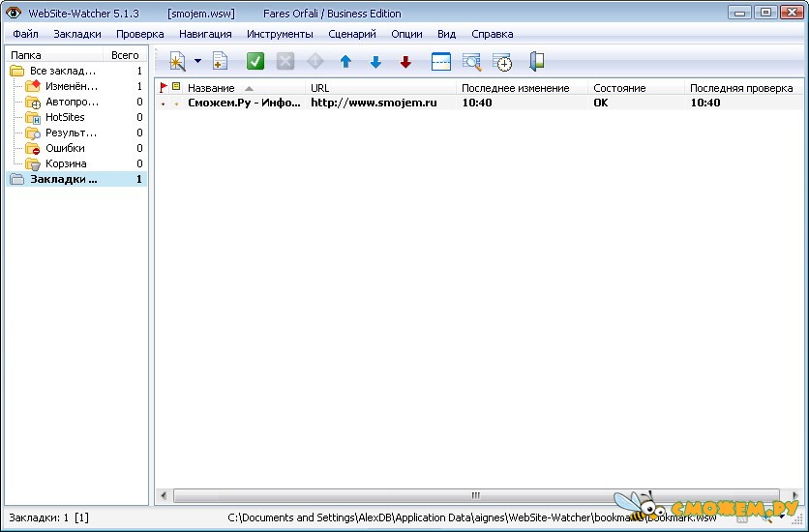Open the Файл menu

click(26, 34)
